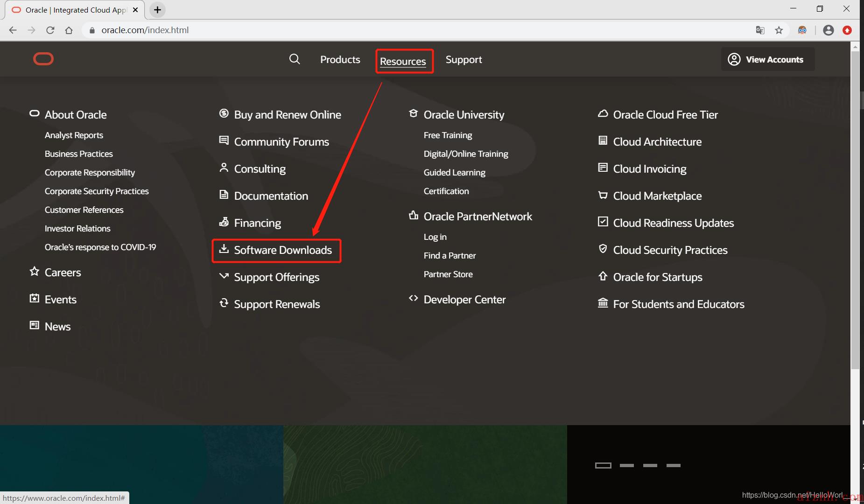This screenshot has width=864, height=504.
Task: Reload the page with refresh icon
Action: (50, 30)
